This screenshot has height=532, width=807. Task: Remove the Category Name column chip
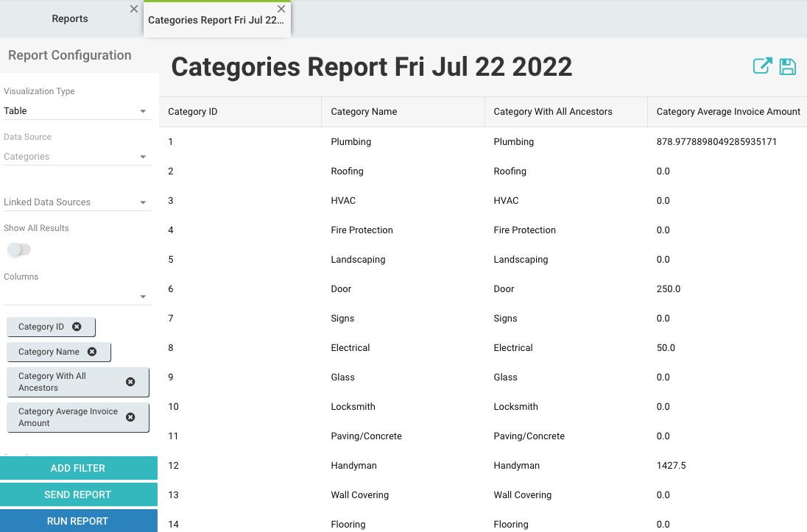(92, 352)
